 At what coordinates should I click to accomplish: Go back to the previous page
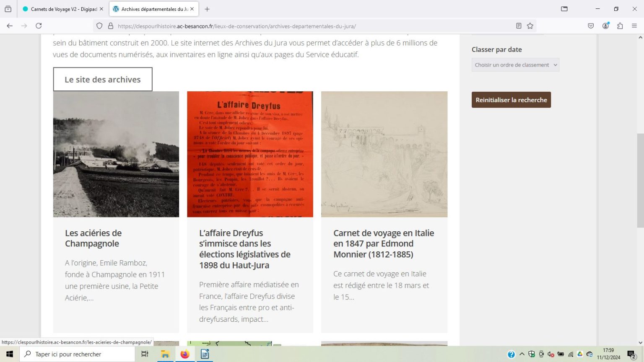click(x=10, y=26)
